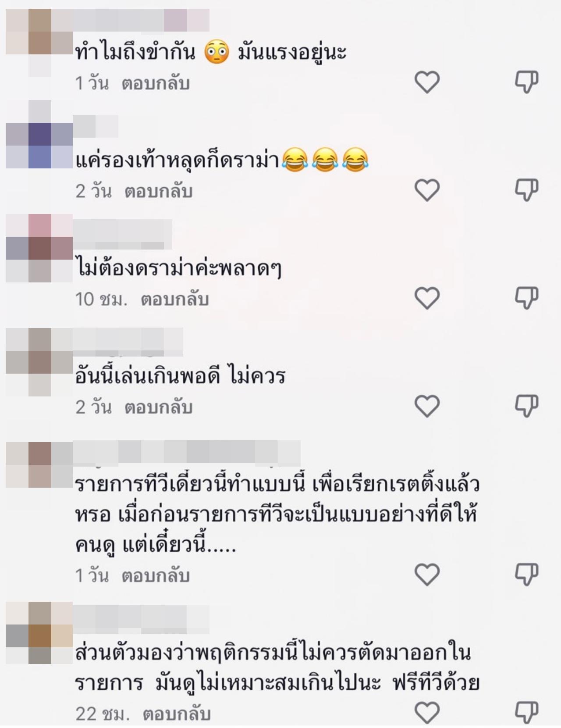Like the comment 'แค่รองเท้าหลุดก็ดราม่า'
Image resolution: width=561 pixels, height=728 pixels.
[x=427, y=190]
